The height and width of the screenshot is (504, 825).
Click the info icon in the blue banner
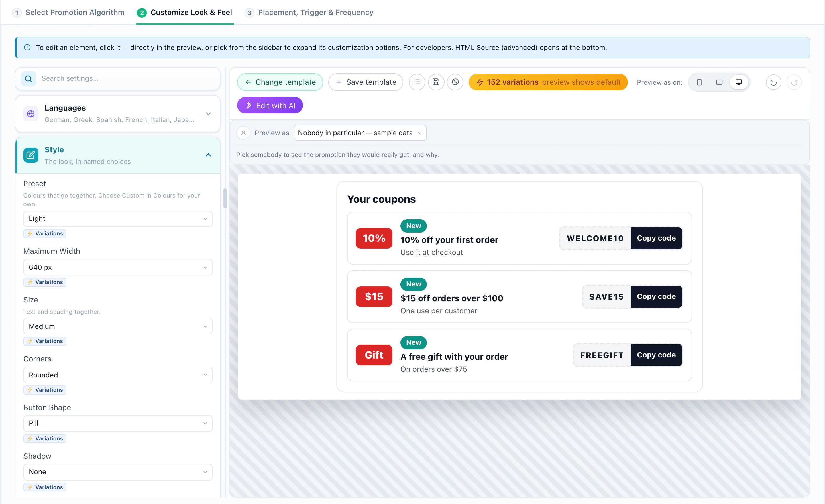pyautogui.click(x=27, y=48)
